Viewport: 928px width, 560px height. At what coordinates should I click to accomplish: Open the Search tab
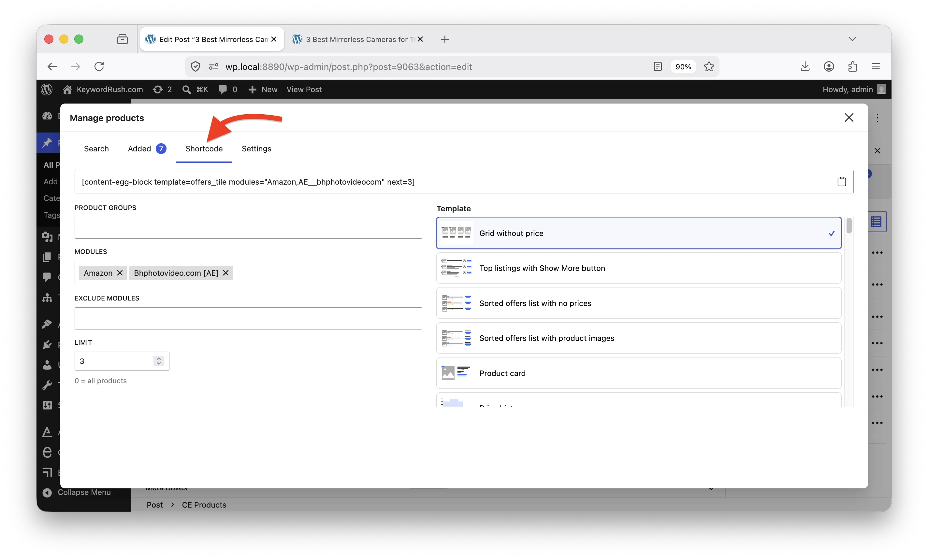[96, 149]
